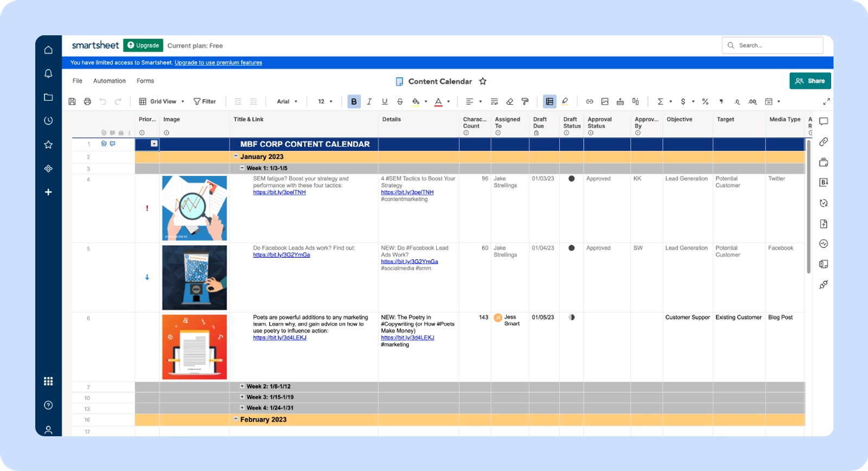The image size is (868, 471).
Task: Open the Automation menu
Action: pos(110,81)
